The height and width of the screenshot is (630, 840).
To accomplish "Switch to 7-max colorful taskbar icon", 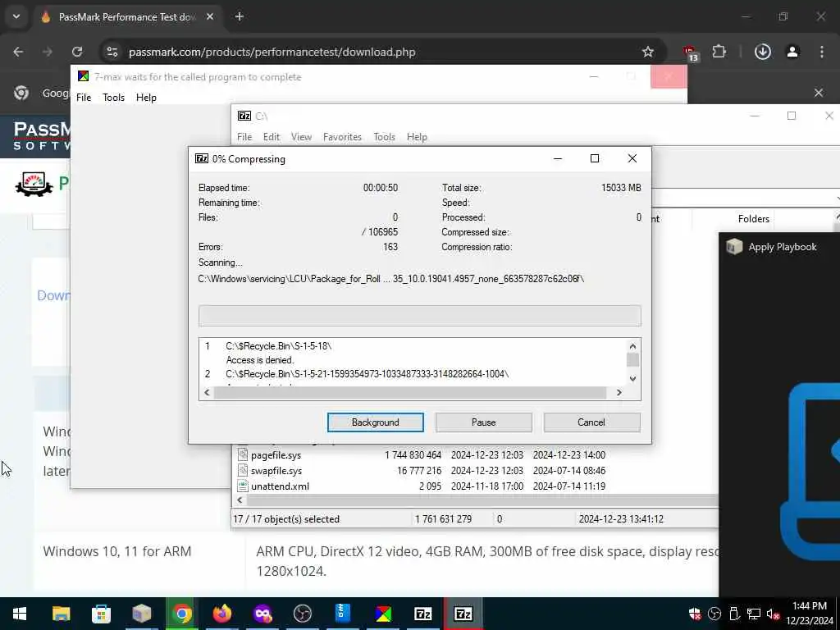I will [x=383, y=614].
